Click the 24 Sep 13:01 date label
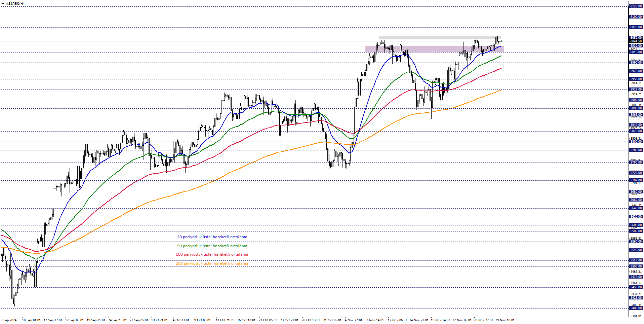This screenshot has height=324, width=644. click(117, 320)
